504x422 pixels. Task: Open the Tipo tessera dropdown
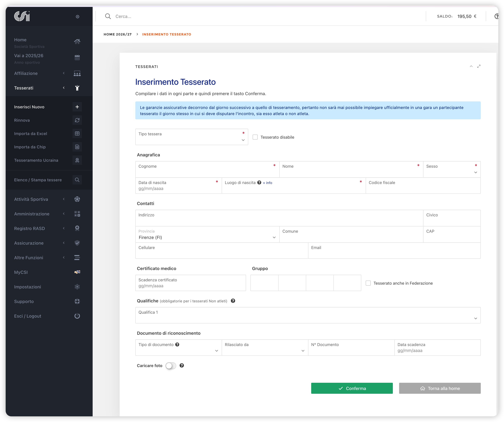pos(192,137)
